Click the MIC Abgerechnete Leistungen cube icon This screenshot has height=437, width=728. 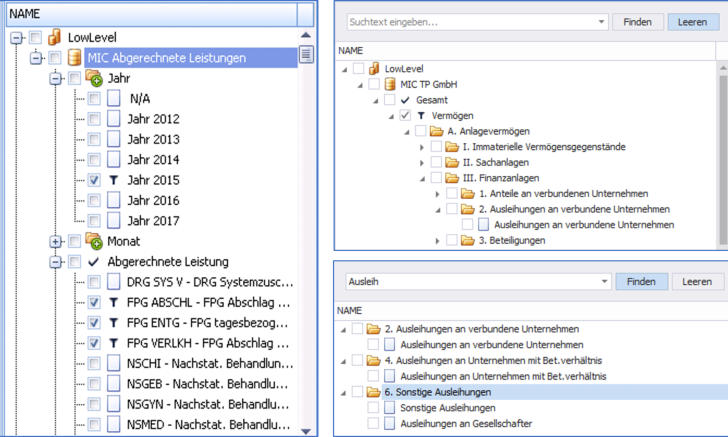74,58
